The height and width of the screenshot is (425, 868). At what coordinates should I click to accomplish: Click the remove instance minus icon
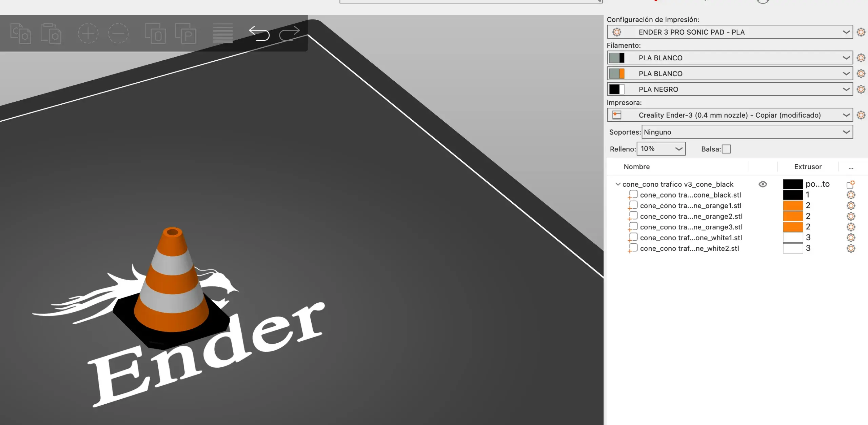(x=118, y=34)
